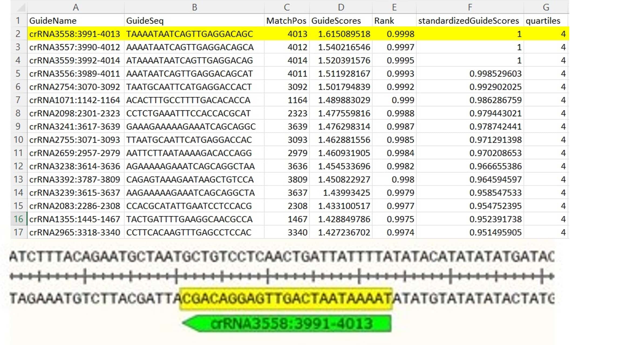644x345 pixels.
Task: Select cell crRNA3241:3617-3639
Action: pyautogui.click(x=76, y=126)
